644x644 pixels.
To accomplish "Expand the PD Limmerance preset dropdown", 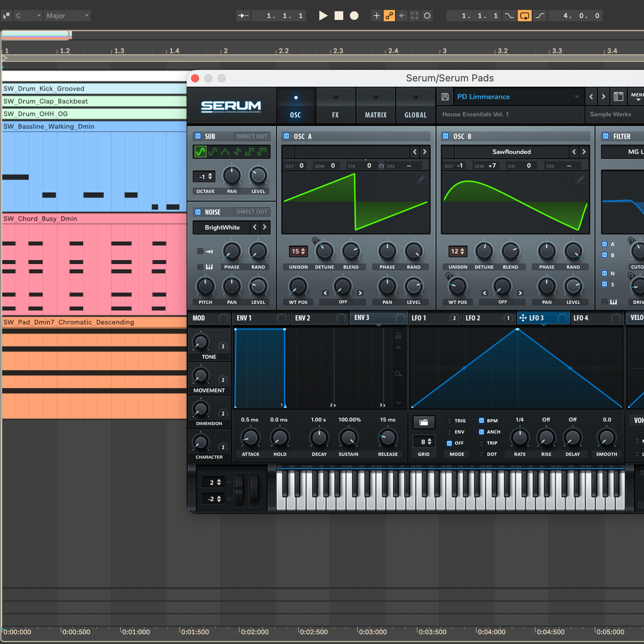I will pos(576,97).
